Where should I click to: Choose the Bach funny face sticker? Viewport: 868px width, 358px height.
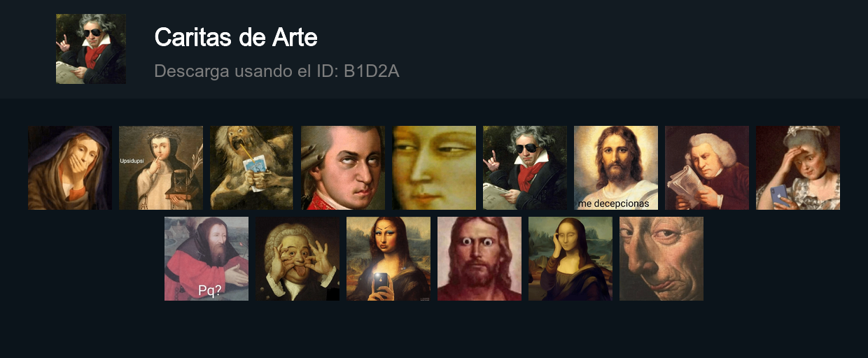point(297,259)
